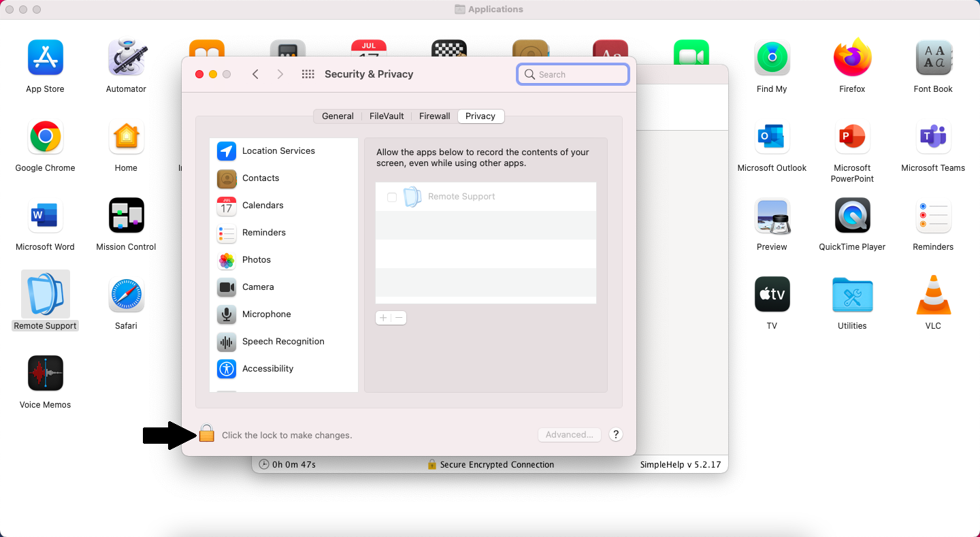Go forward in System Preferences
Screen dimensions: 980x537
point(280,74)
